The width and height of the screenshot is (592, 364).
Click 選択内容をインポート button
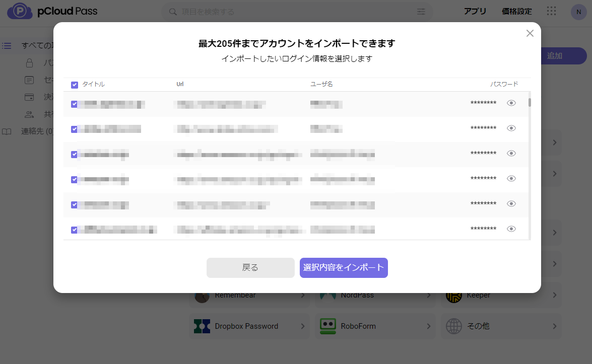tap(344, 268)
